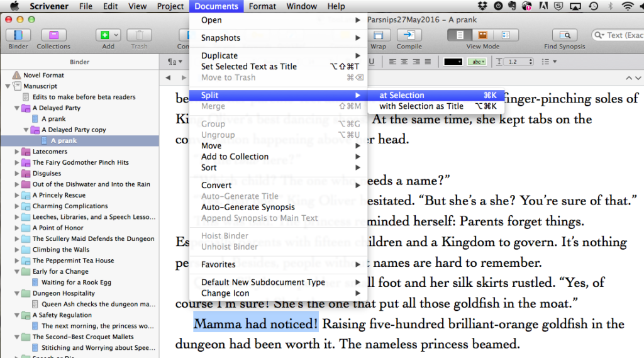Open the Time Machine menu bar icon

pos(594,6)
